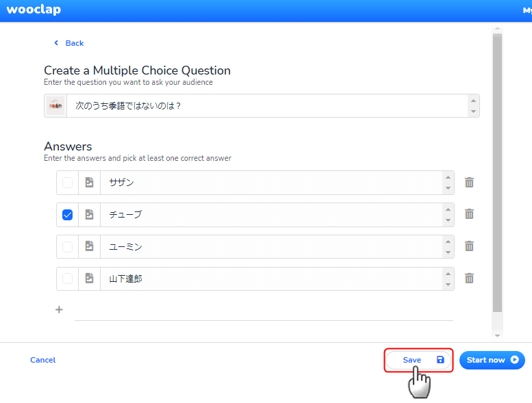Click down arrow in サザン field

(448, 188)
